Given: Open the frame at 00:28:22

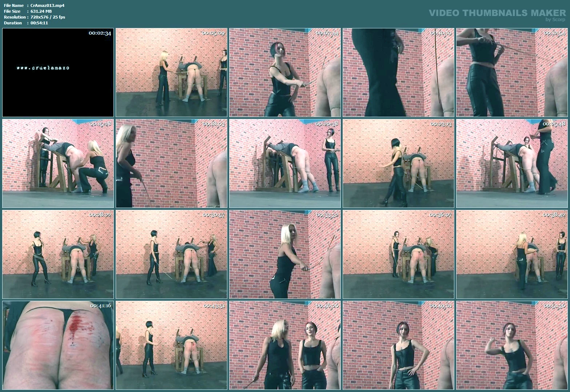Looking at the screenshot, I should pyautogui.click(x=58, y=254).
